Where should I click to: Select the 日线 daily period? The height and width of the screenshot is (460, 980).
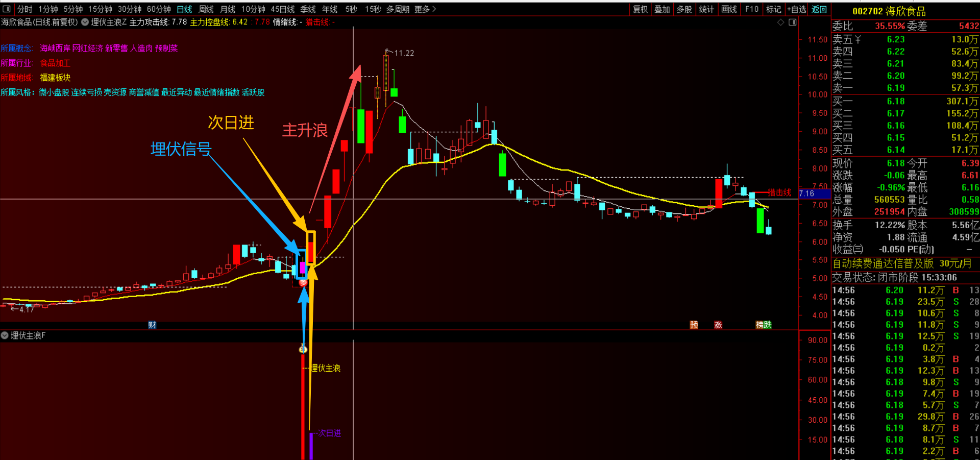pyautogui.click(x=184, y=9)
